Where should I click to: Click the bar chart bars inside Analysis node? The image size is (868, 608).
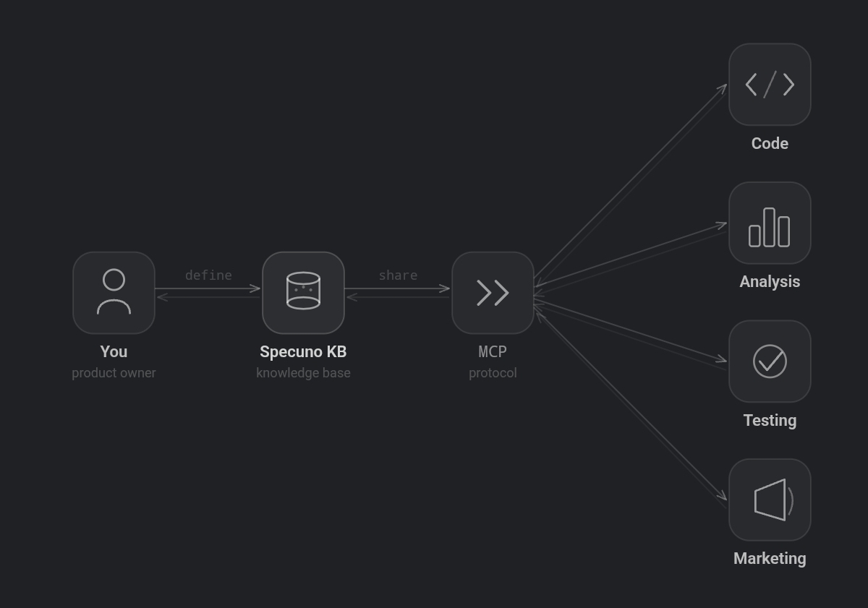click(770, 223)
